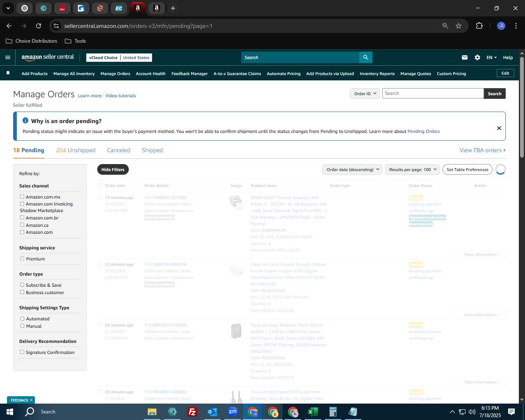Open the EN language dropdown

[x=491, y=57]
